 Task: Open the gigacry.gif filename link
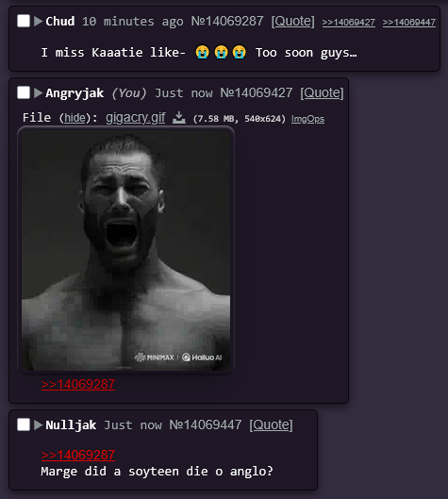point(136,117)
